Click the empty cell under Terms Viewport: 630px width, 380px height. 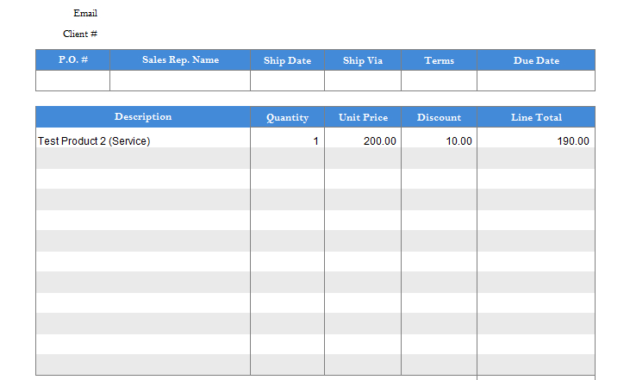(x=439, y=81)
